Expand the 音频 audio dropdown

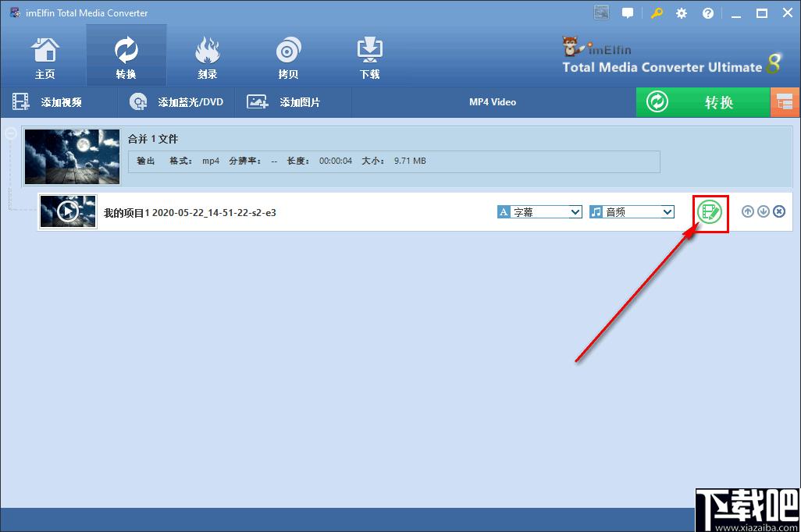(667, 211)
